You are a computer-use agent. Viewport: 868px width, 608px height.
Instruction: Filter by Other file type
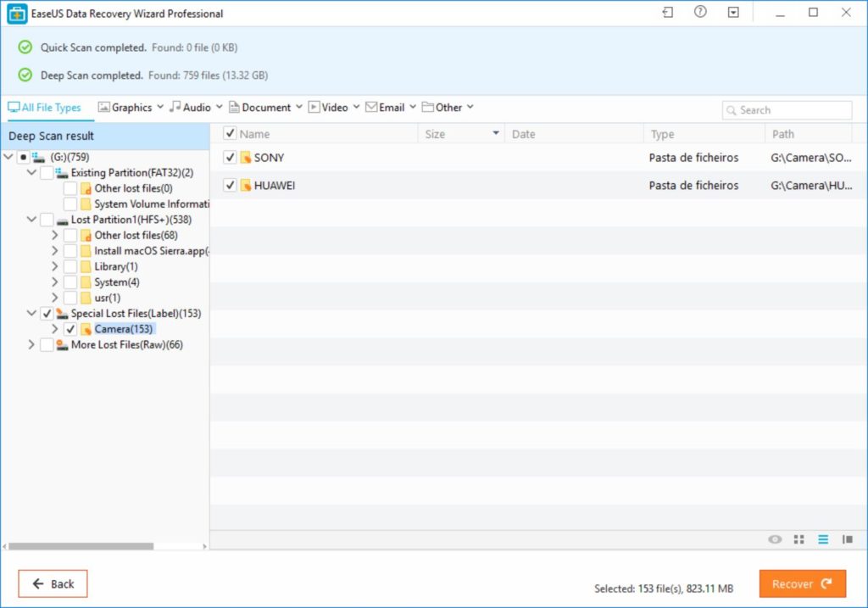click(x=442, y=107)
